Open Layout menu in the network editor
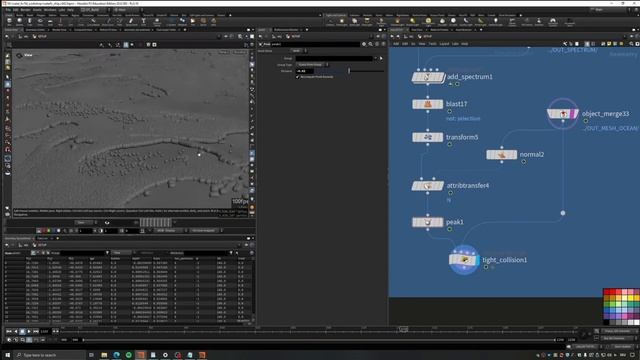The height and width of the screenshot is (360, 640). pyautogui.click(x=444, y=44)
